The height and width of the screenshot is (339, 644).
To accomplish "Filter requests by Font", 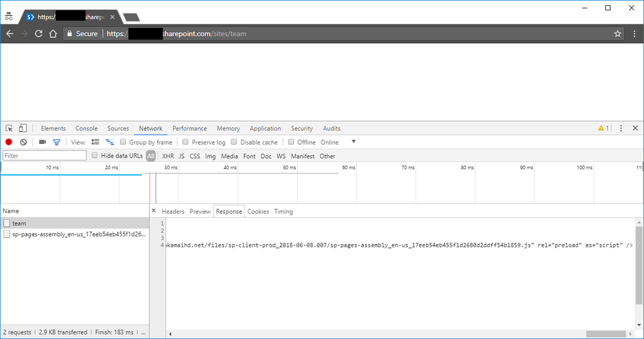I will pos(249,156).
